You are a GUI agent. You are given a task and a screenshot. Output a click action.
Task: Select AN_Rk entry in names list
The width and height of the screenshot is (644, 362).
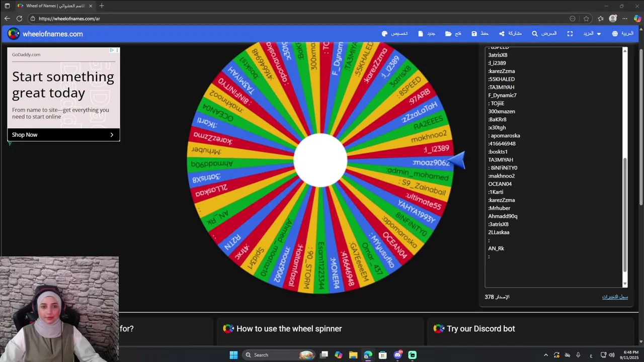pyautogui.click(x=496, y=248)
